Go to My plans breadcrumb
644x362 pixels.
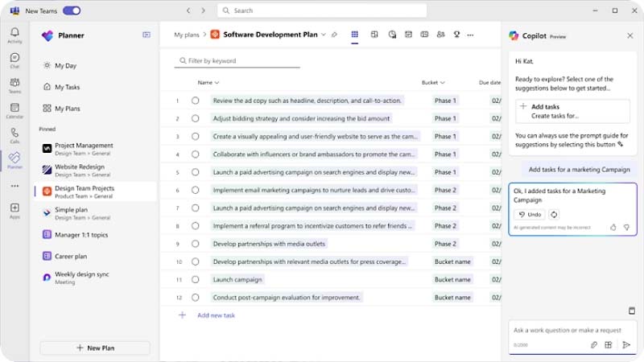click(187, 35)
